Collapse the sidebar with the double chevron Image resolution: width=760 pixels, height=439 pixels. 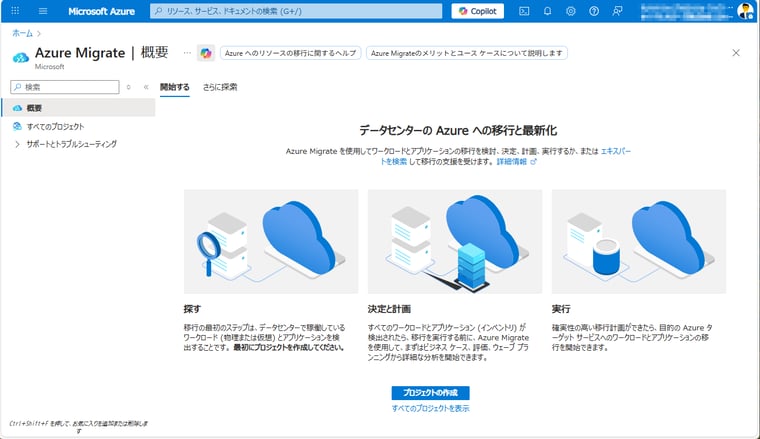pos(146,87)
